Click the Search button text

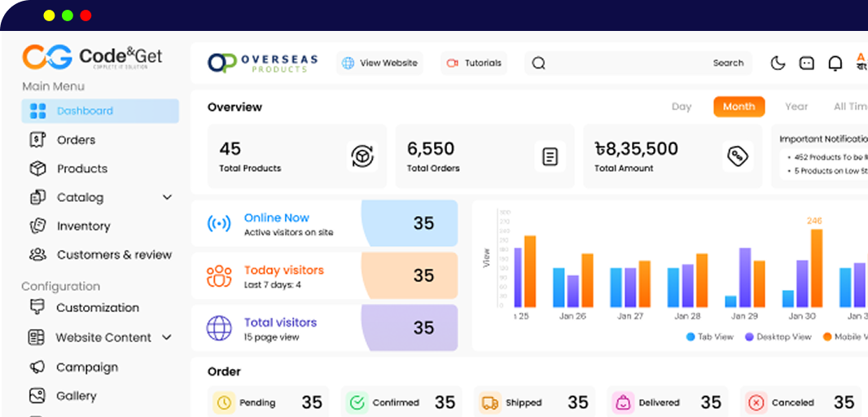point(728,64)
